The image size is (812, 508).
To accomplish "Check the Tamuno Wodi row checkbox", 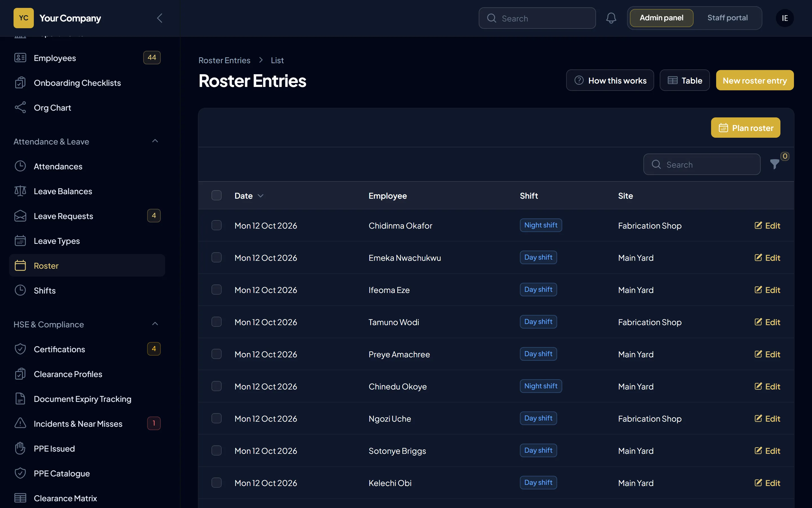I will coord(217,322).
